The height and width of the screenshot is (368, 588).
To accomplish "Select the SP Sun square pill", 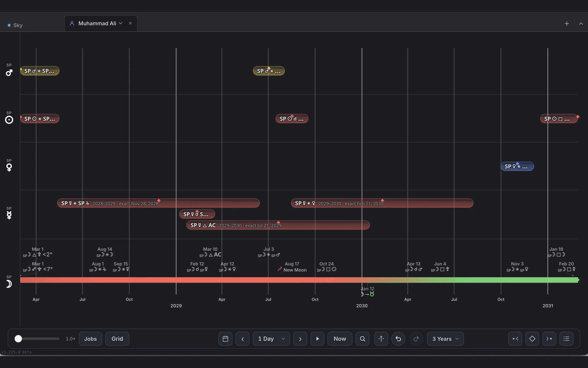I will pos(559,119).
